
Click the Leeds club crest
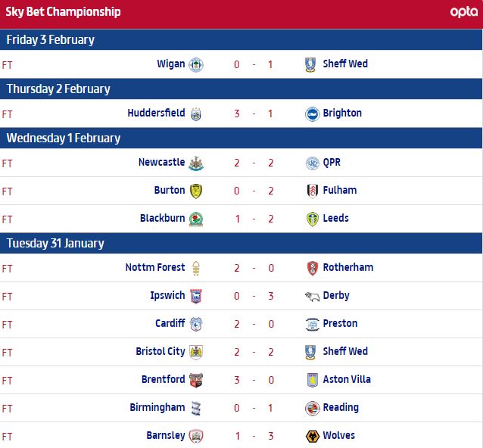(x=311, y=219)
